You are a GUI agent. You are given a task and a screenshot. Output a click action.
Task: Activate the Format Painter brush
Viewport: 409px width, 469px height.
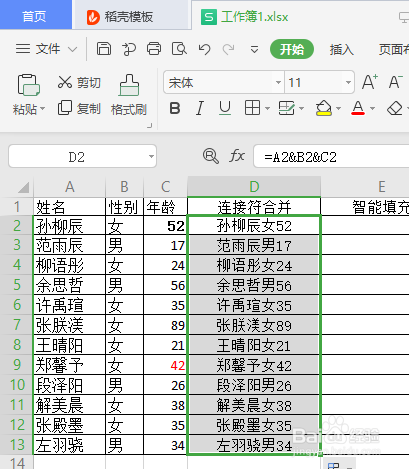point(129,95)
